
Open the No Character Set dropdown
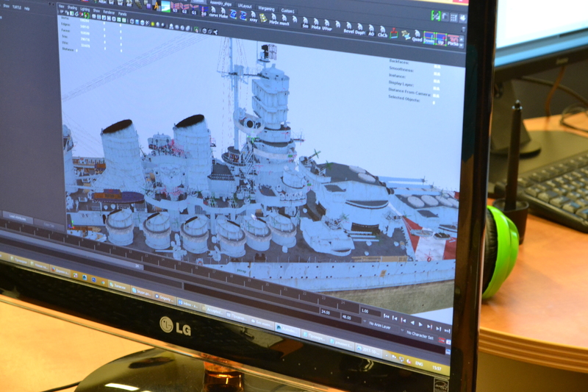click(x=420, y=333)
